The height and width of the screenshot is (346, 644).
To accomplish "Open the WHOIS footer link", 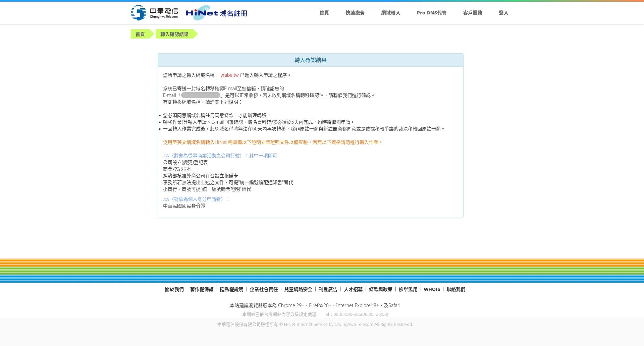I will coord(432,289).
